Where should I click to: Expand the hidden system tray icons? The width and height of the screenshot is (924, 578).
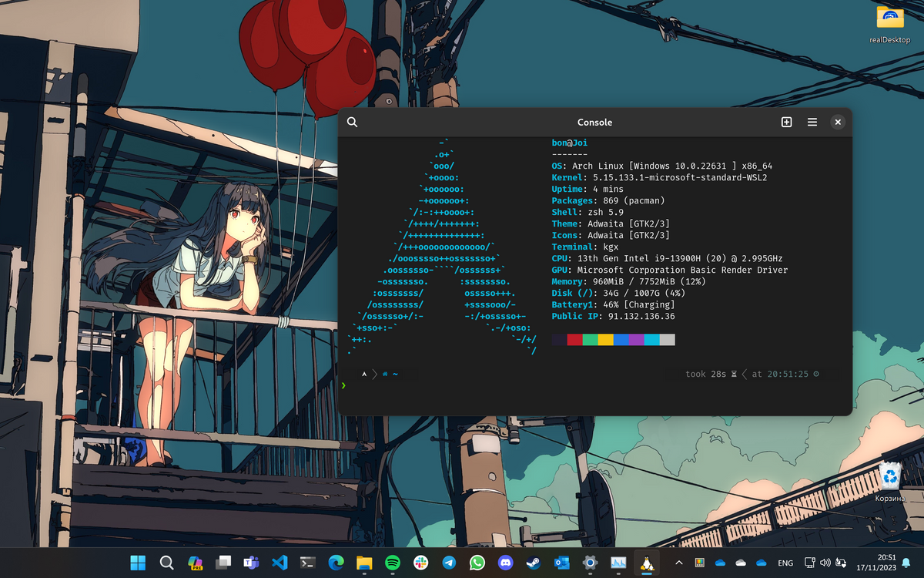point(679,563)
